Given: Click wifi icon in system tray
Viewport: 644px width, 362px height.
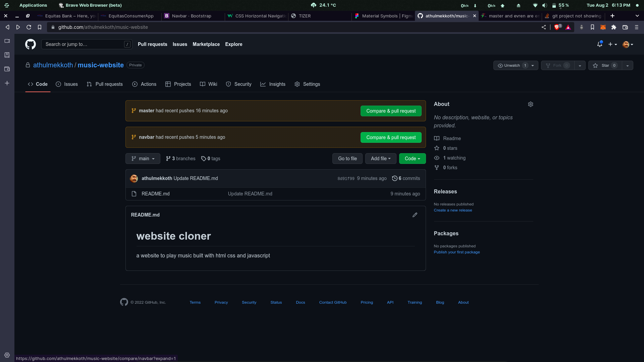Looking at the screenshot, I should point(535,5).
